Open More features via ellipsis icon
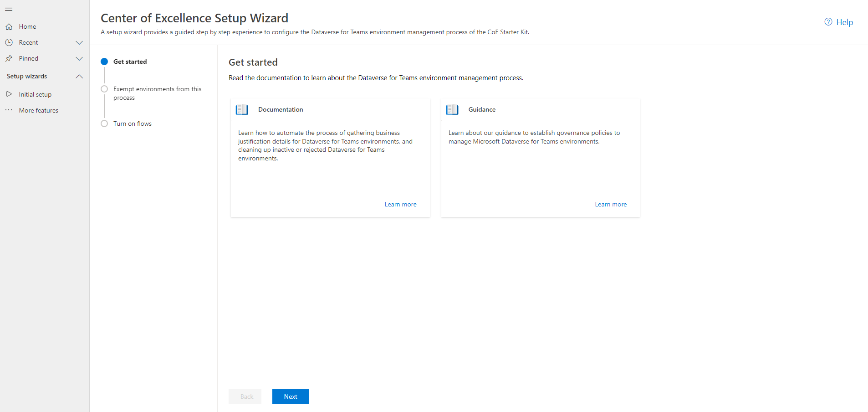The image size is (868, 412). point(9,110)
